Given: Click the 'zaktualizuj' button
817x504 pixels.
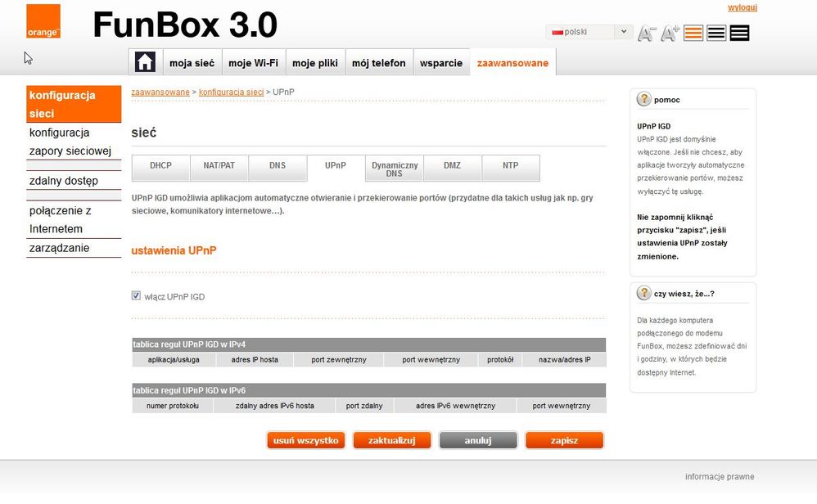Looking at the screenshot, I should pyautogui.click(x=392, y=440).
